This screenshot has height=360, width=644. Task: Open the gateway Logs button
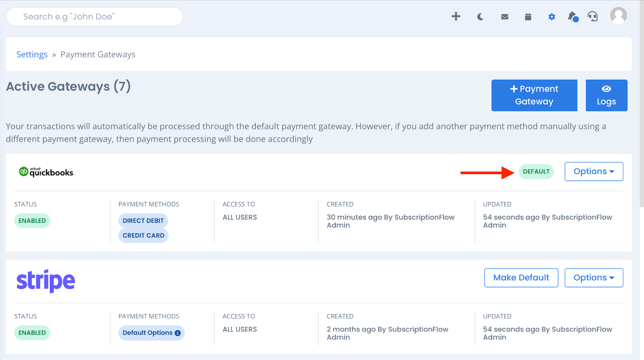click(x=607, y=95)
